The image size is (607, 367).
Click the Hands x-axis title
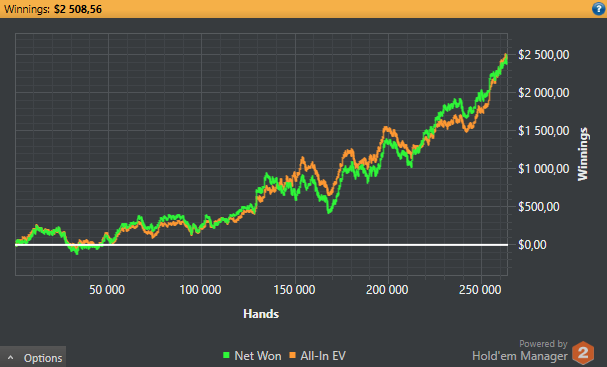[x=261, y=314]
